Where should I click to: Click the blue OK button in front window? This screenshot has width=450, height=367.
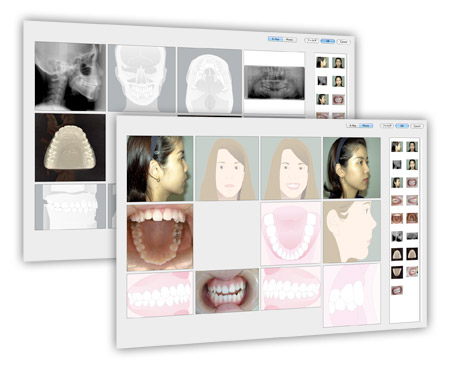402,126
